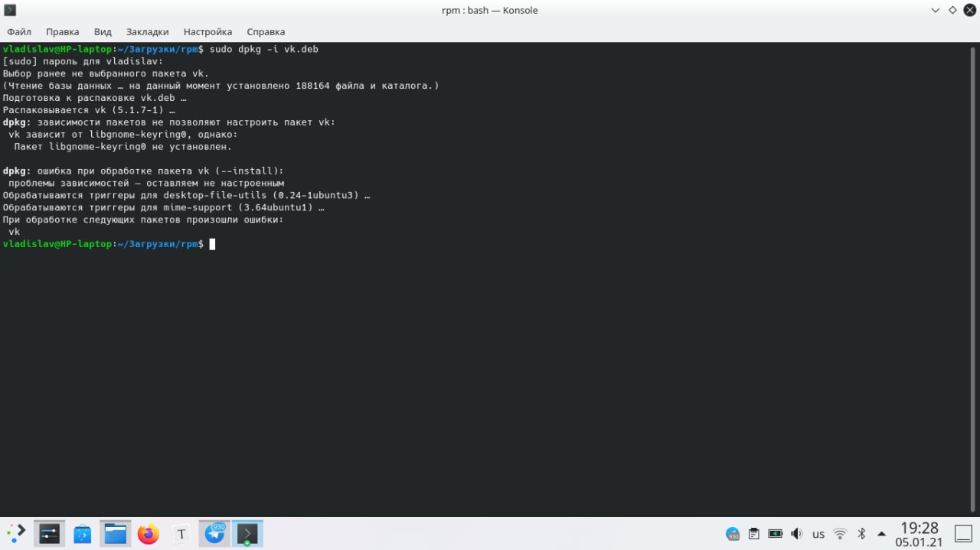Open the audio volume tray icon
980x550 pixels.
coord(796,533)
